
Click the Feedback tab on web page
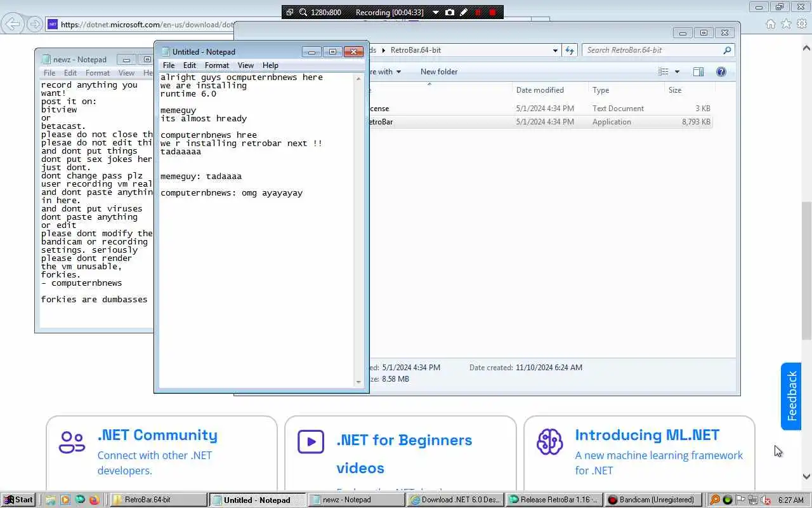tap(791, 396)
